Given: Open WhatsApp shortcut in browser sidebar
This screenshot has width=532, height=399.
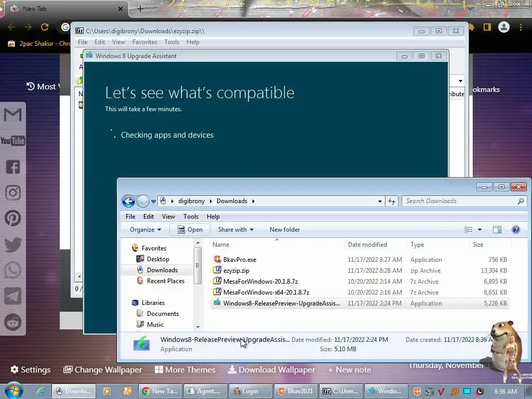Looking at the screenshot, I should (13, 270).
